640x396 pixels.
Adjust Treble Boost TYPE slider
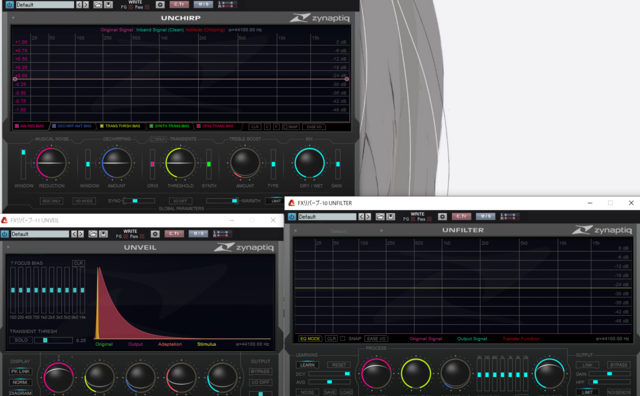coord(273,164)
